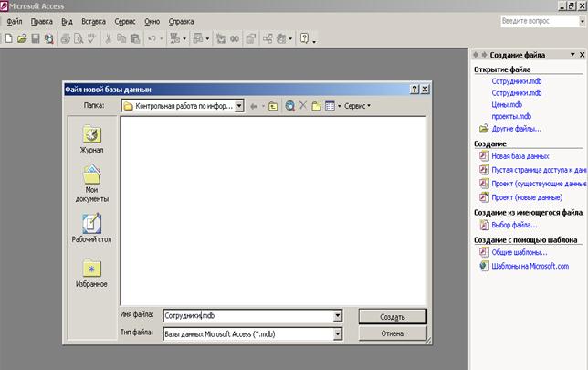Click Проект (существующие данные) link

click(539, 184)
